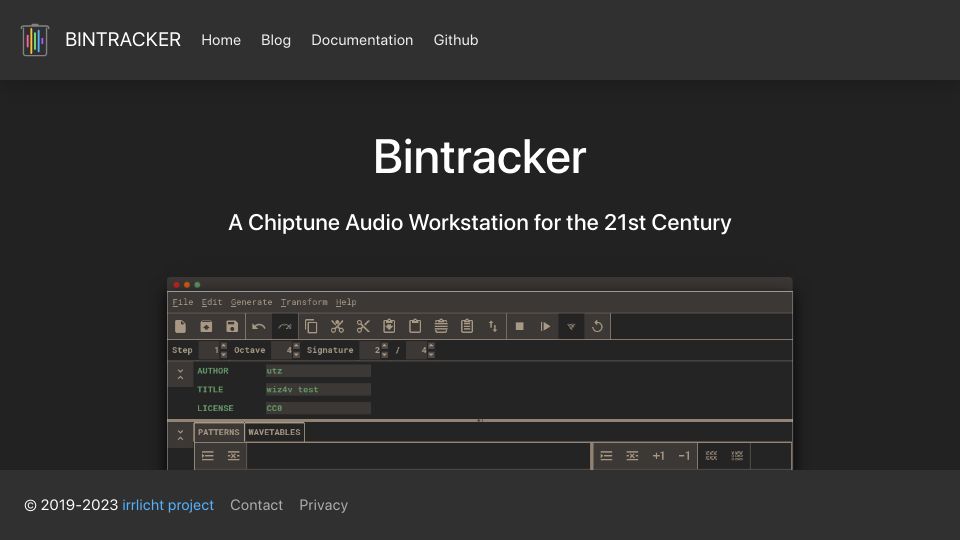Click the Octave number field showing 4
Screen dimensions: 960x540
tap(282, 350)
